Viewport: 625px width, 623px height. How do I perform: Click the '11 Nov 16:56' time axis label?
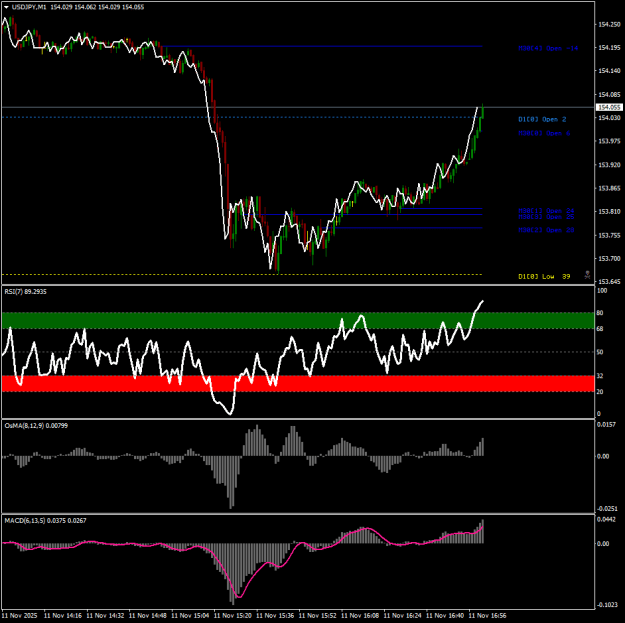point(487,616)
